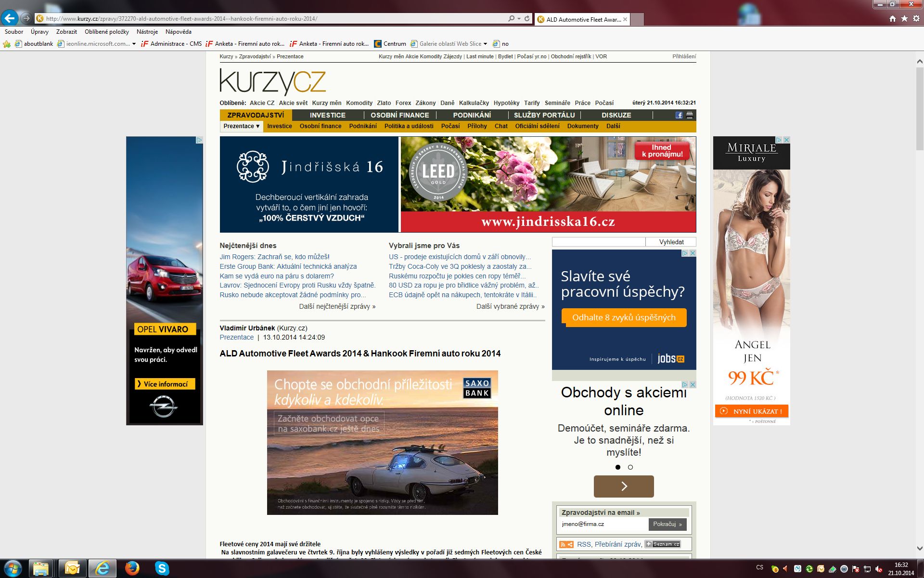Open address bar search dropdown arrow
This screenshot has height=578, width=924.
click(x=519, y=19)
